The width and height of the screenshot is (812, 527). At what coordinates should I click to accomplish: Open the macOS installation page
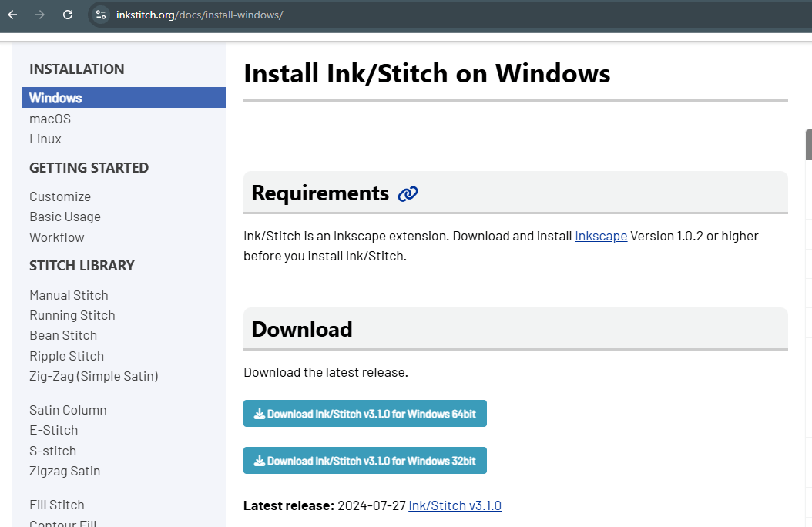50,119
